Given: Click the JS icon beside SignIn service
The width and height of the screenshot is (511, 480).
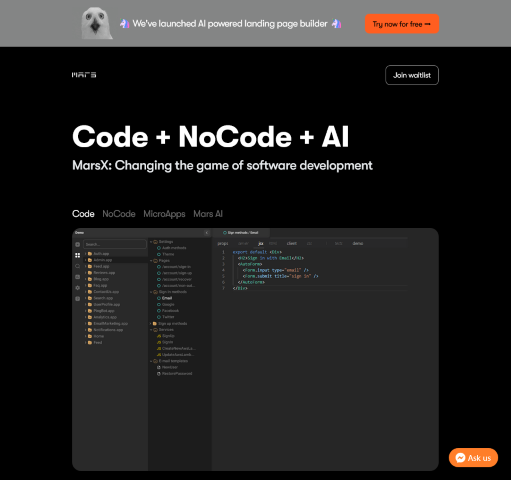Looking at the screenshot, I should click(159, 342).
